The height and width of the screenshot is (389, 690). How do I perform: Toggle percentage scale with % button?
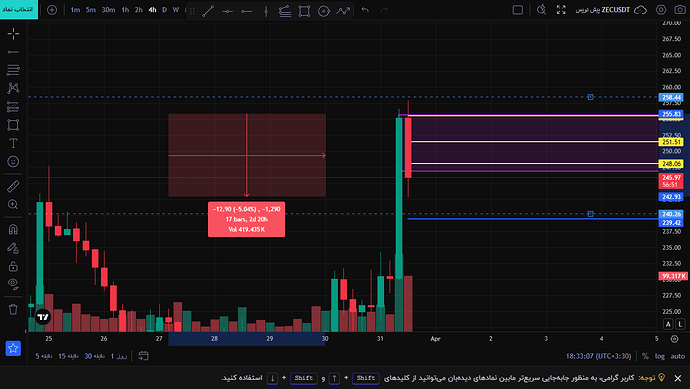[645, 356]
